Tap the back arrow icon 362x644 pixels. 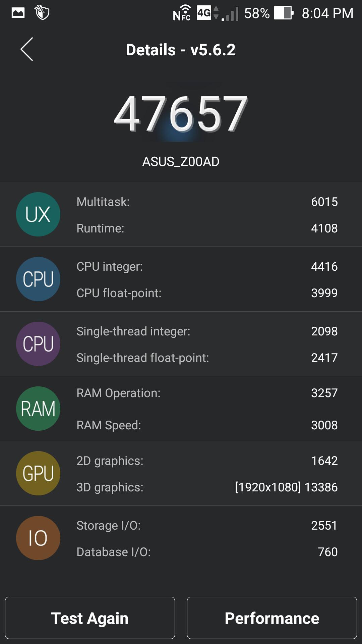coord(27,49)
